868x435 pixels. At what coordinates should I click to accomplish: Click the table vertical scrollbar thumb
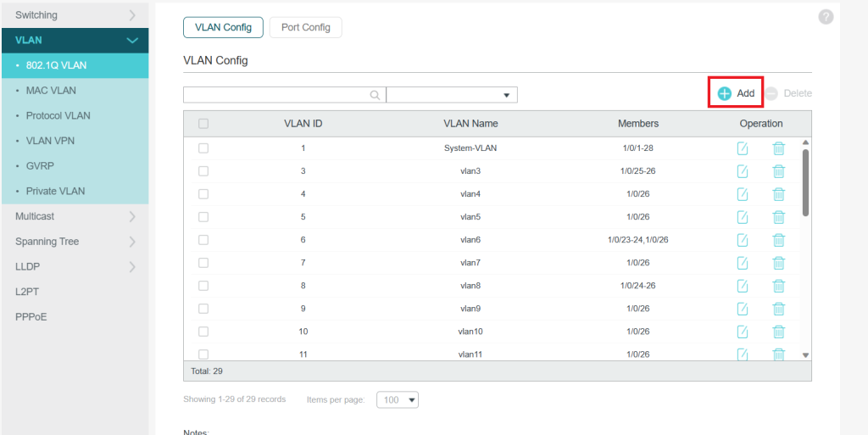(805, 182)
